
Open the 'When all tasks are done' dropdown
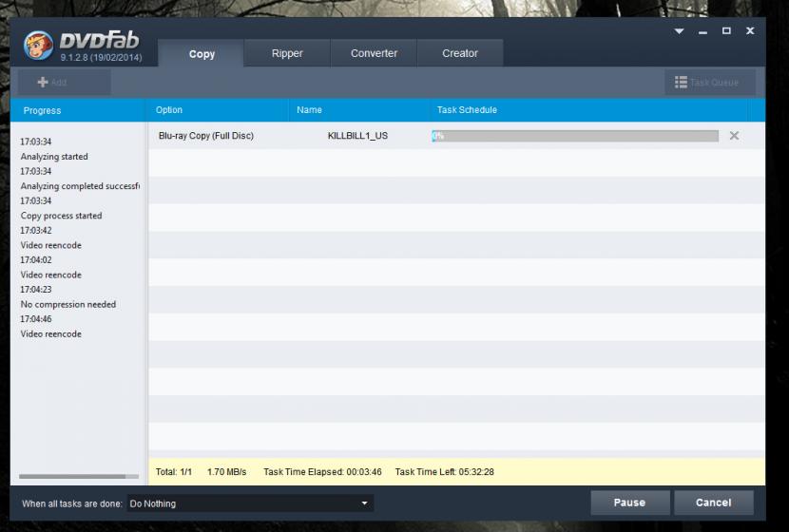pyautogui.click(x=250, y=503)
